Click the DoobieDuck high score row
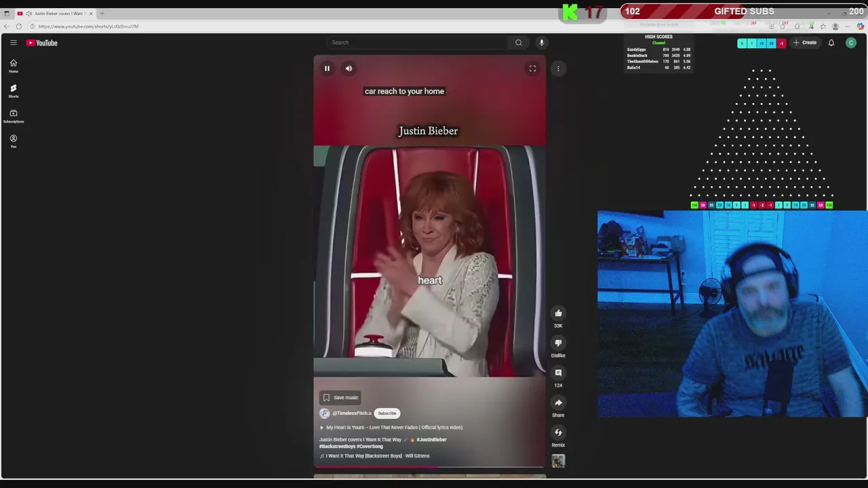Viewport: 868px width, 488px height. [x=658, y=56]
